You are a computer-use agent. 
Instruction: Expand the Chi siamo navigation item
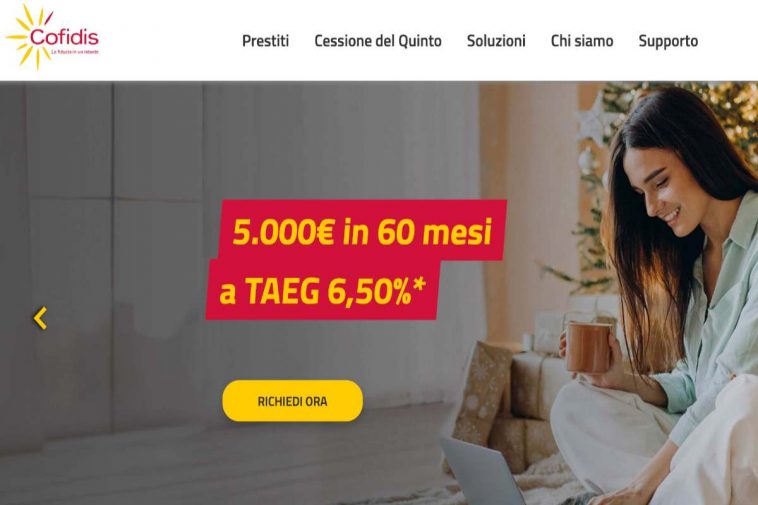coord(582,41)
